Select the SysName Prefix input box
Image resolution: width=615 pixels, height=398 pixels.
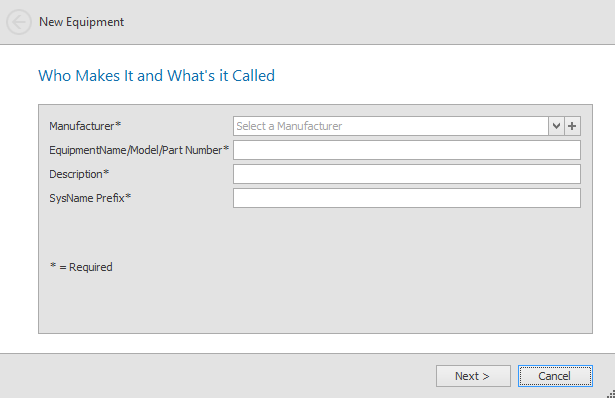pyautogui.click(x=407, y=198)
